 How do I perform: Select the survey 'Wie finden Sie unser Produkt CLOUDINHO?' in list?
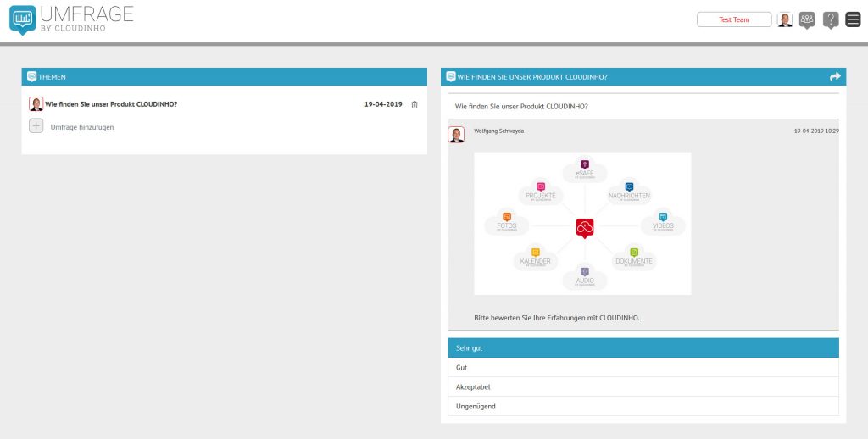[x=111, y=104]
